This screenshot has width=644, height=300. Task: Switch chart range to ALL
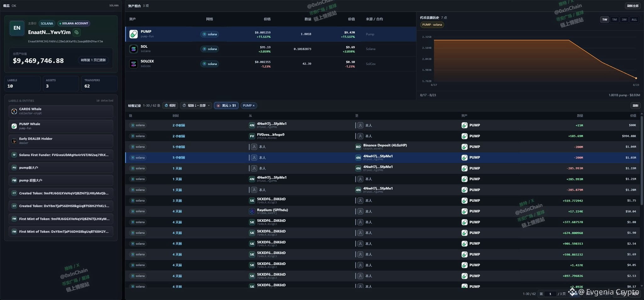[x=634, y=19]
